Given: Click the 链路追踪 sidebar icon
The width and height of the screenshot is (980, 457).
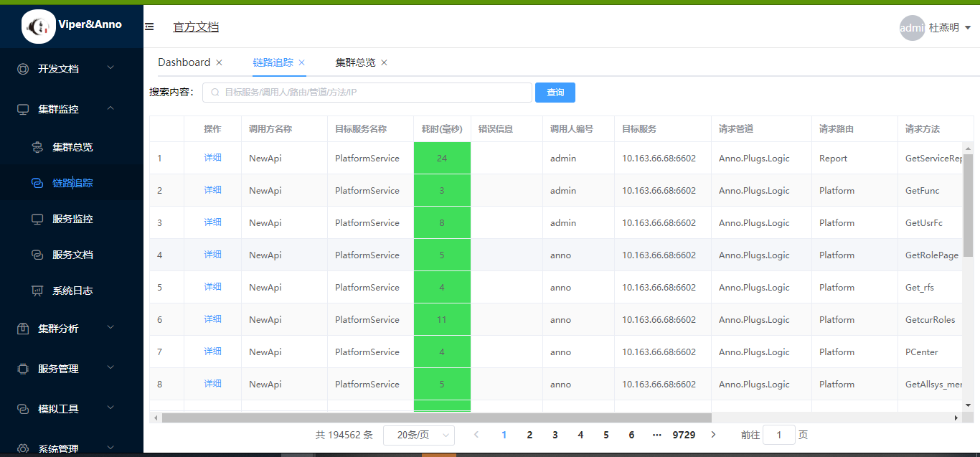Looking at the screenshot, I should 37,183.
